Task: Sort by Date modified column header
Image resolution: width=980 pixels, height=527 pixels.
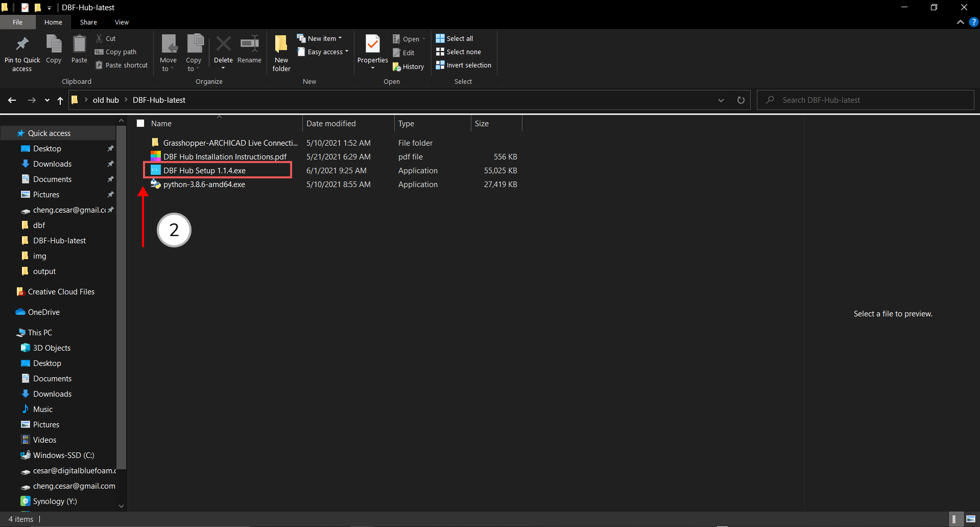Action: click(x=348, y=123)
